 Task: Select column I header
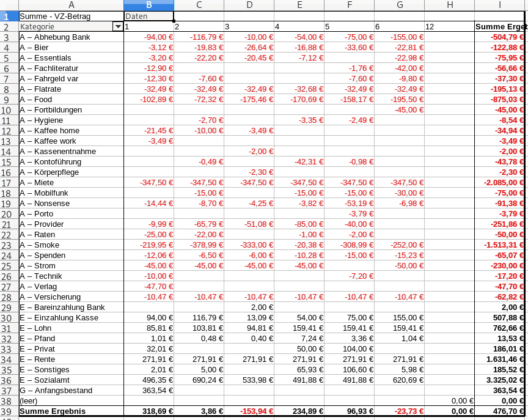[499, 6]
